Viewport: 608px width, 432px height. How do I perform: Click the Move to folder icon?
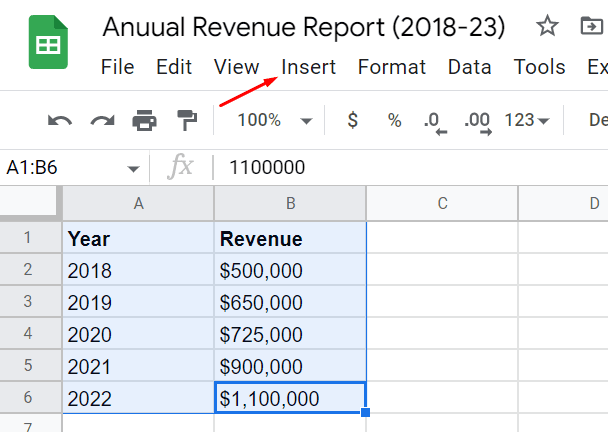tap(591, 26)
